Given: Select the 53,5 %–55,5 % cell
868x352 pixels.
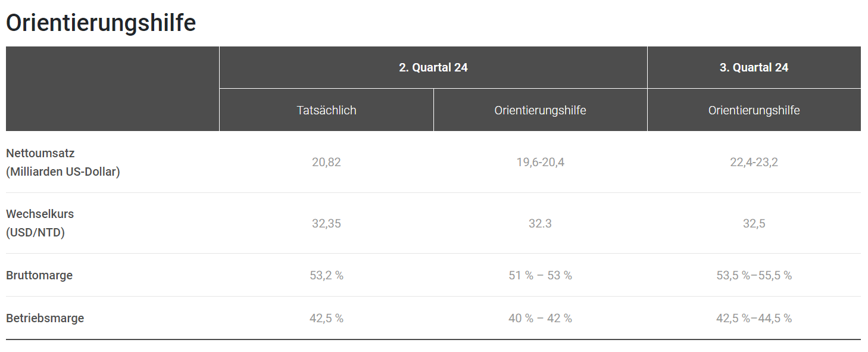Looking at the screenshot, I should 754,275.
